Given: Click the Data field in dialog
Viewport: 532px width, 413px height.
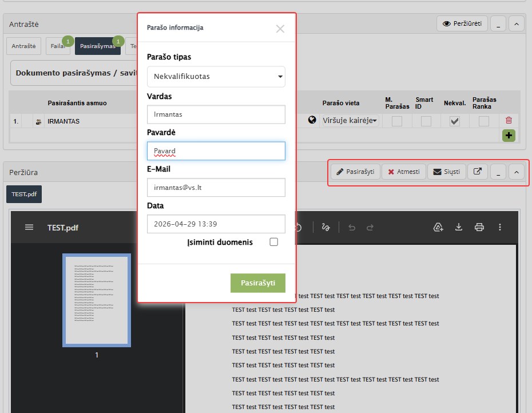Looking at the screenshot, I should point(216,224).
